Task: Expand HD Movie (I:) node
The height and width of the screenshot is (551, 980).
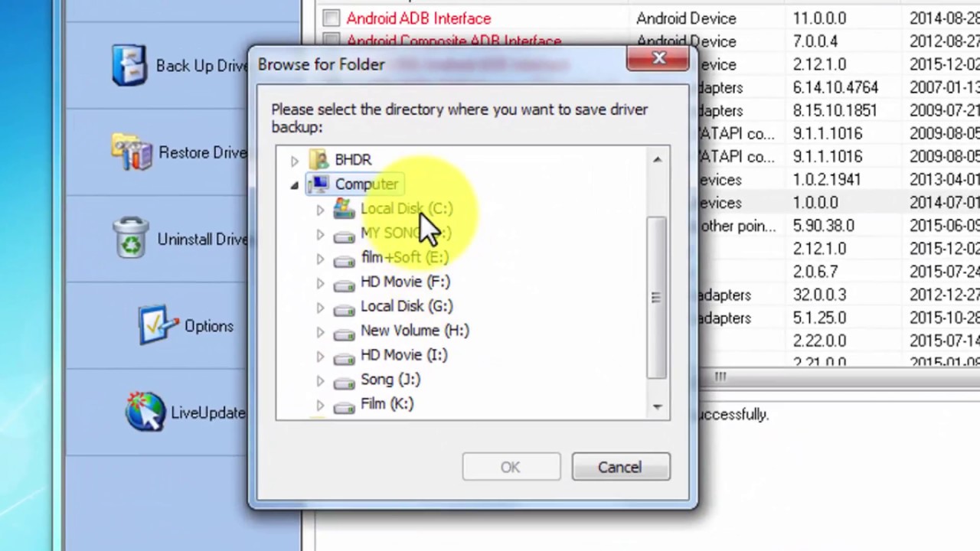Action: click(320, 357)
